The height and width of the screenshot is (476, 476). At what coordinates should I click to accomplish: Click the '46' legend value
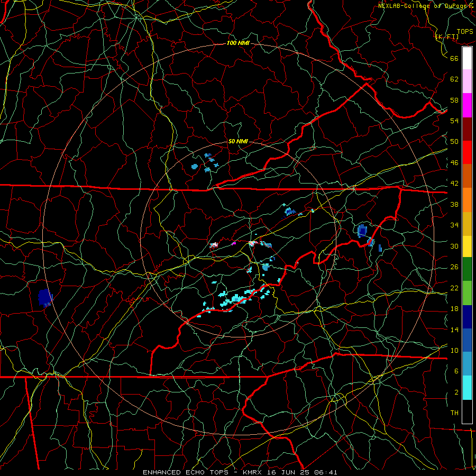tap(454, 163)
